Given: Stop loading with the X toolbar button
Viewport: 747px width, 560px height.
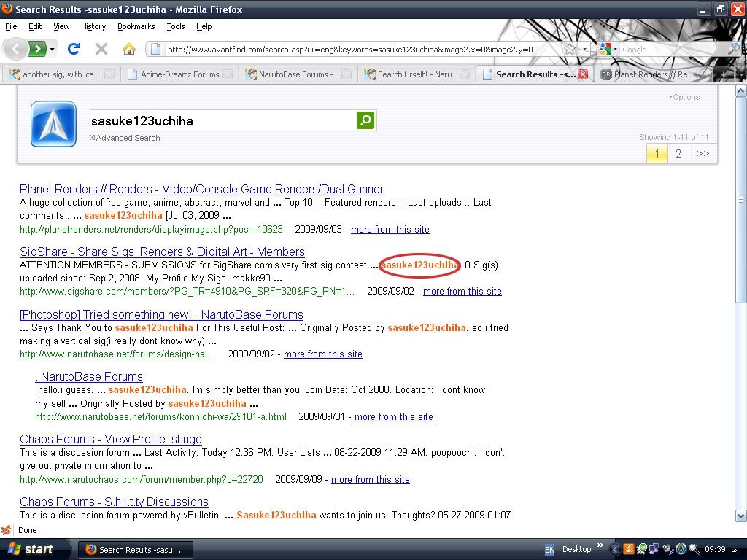Looking at the screenshot, I should pyautogui.click(x=101, y=49).
